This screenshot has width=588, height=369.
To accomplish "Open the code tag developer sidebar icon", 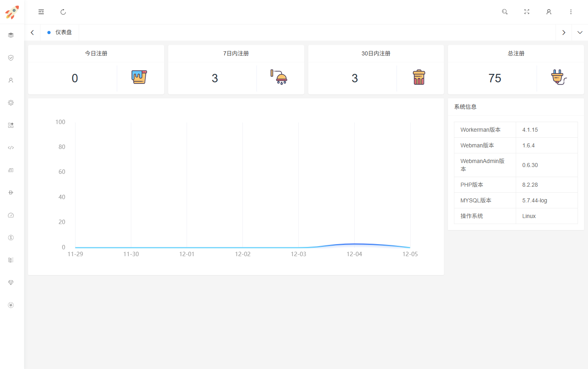I will pyautogui.click(x=11, y=148).
